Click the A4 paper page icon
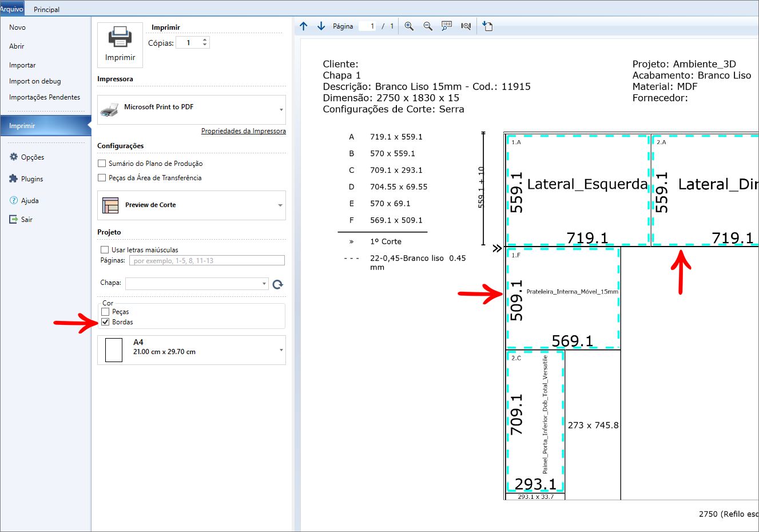The image size is (759, 532). tap(114, 350)
